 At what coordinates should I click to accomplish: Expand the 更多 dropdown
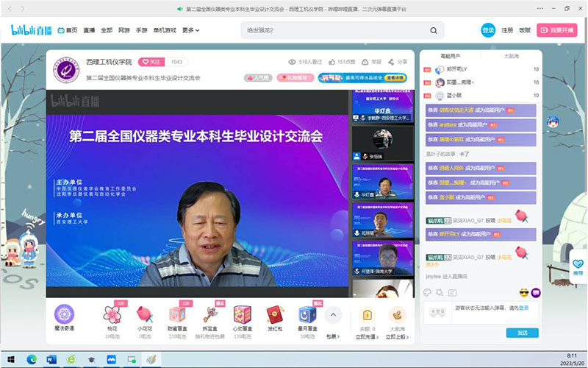pyautogui.click(x=191, y=30)
